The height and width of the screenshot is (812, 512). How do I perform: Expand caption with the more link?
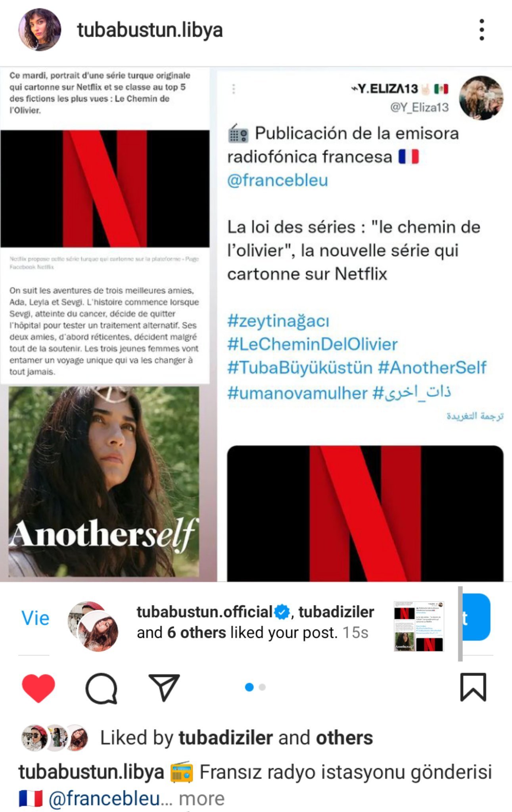pyautogui.click(x=201, y=799)
